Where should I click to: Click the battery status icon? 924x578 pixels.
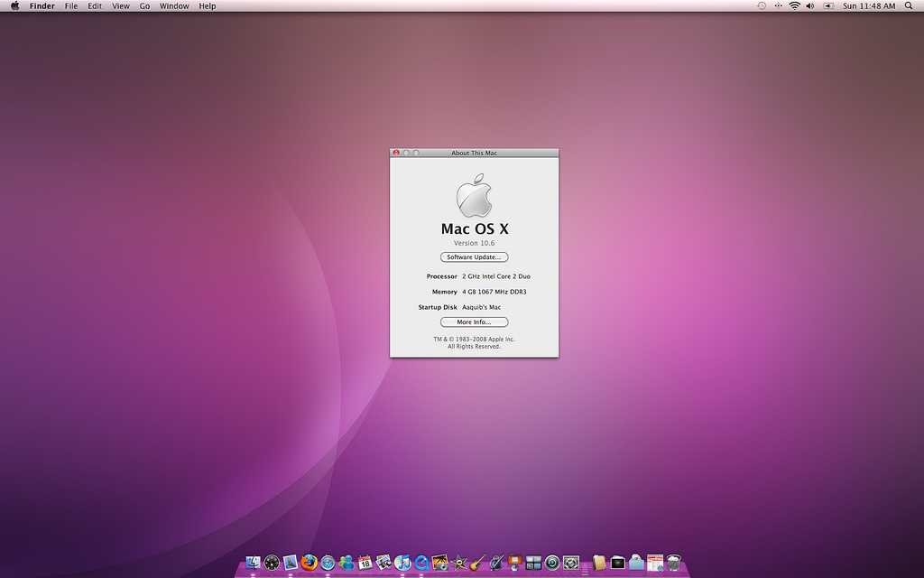pos(828,6)
